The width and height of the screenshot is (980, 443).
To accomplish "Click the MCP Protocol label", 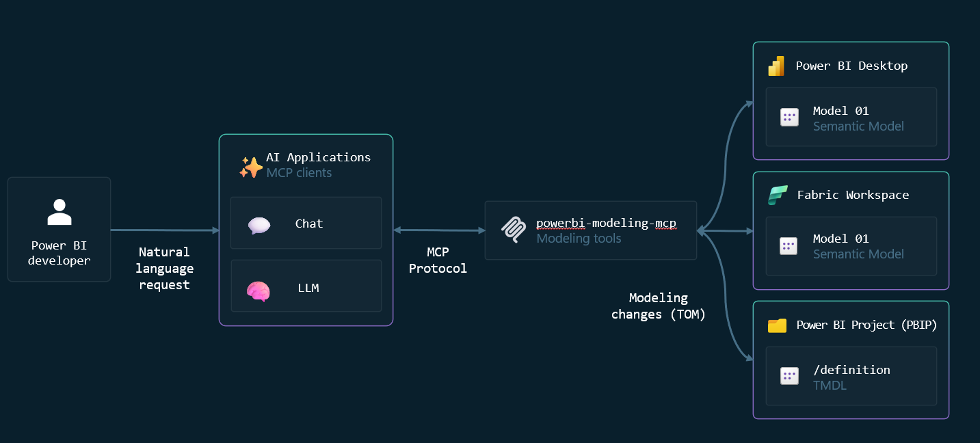I will (x=438, y=260).
